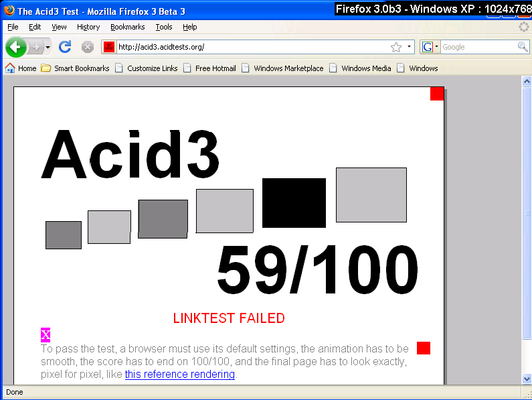Click the vertical scrollbar thumb
The height and width of the screenshot is (400, 532).
point(527,213)
